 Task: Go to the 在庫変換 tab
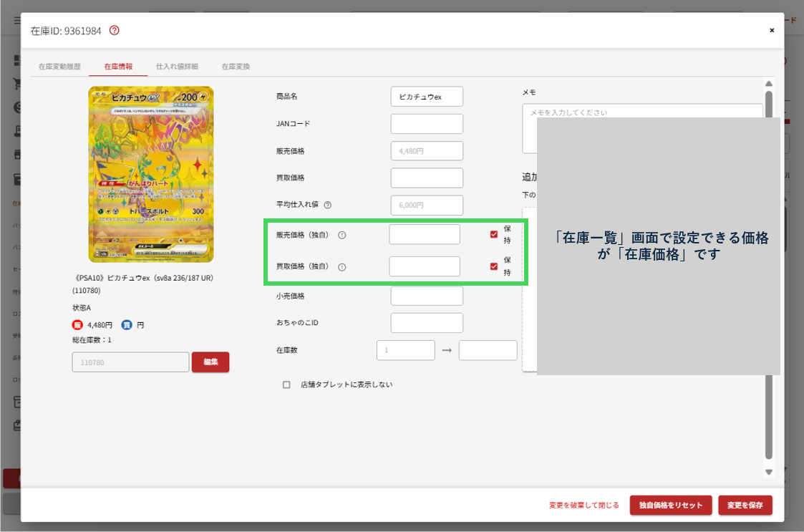point(236,67)
